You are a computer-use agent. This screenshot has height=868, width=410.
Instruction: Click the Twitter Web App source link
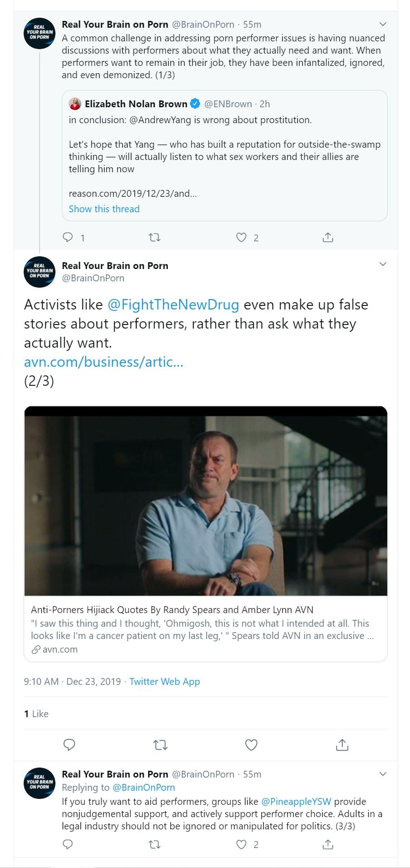[x=165, y=682]
